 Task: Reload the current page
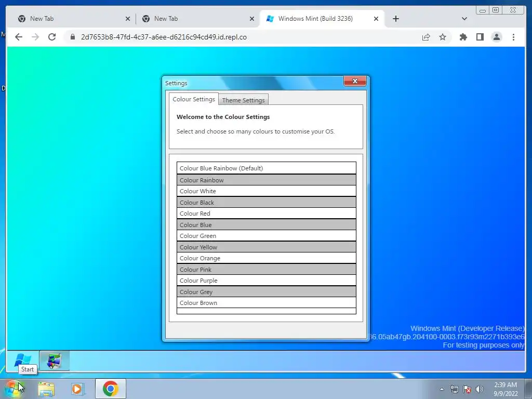point(52,37)
